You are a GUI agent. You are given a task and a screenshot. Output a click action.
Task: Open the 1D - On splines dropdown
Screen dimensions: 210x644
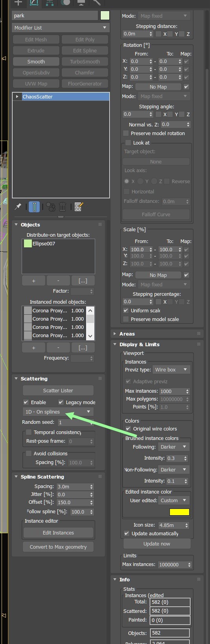[58, 412]
